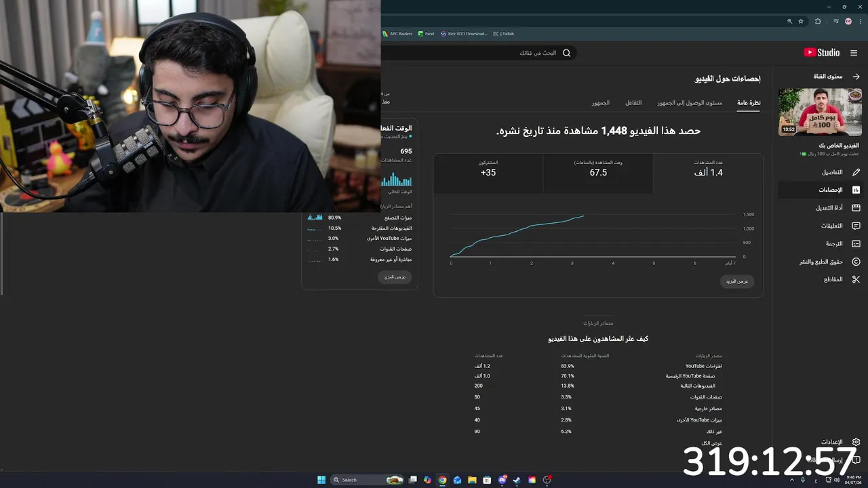The image size is (868, 488).
Task: Click the 70.1% percentage value
Action: point(568,375)
